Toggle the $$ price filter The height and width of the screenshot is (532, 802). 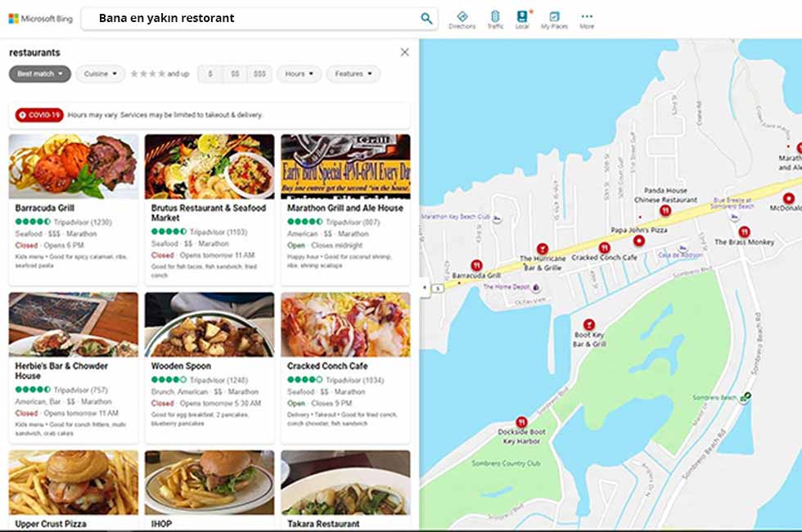(x=235, y=74)
